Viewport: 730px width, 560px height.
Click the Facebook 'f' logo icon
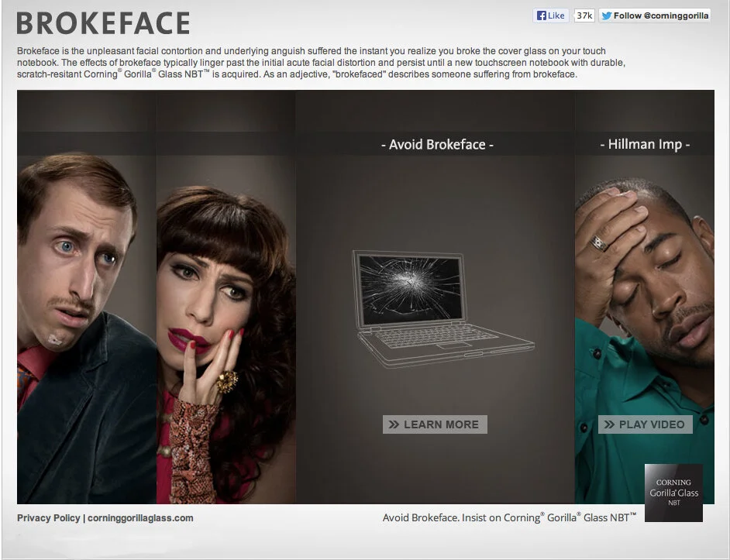pyautogui.click(x=542, y=15)
